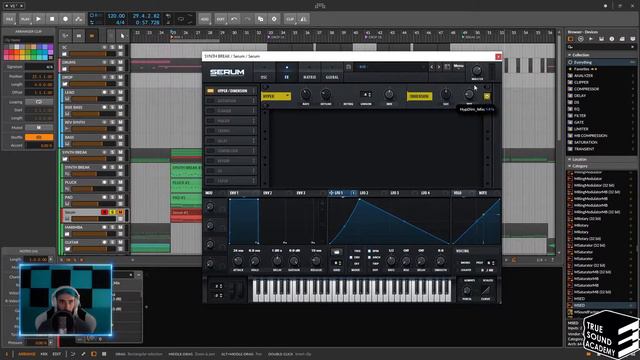Collapse the Category section in browser
640x360 pixels.
tap(570, 167)
